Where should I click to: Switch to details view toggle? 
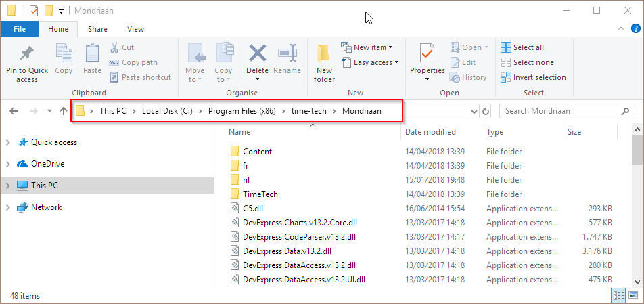pos(618,295)
